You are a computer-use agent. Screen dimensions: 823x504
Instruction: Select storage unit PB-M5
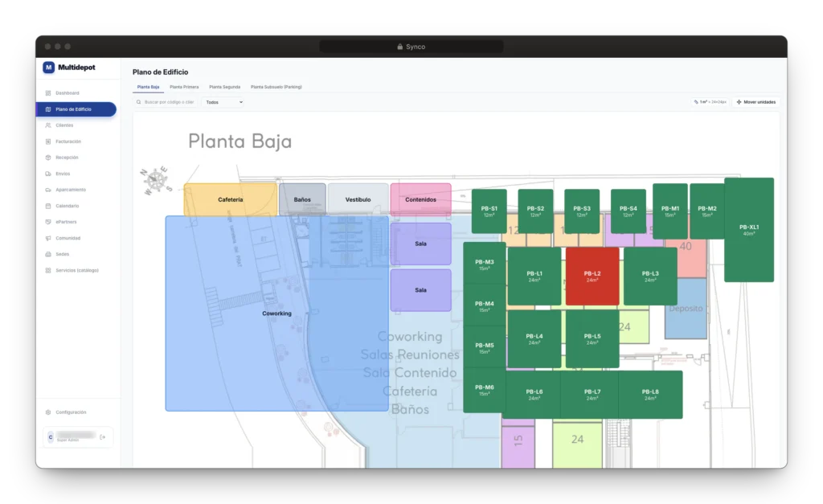click(485, 347)
